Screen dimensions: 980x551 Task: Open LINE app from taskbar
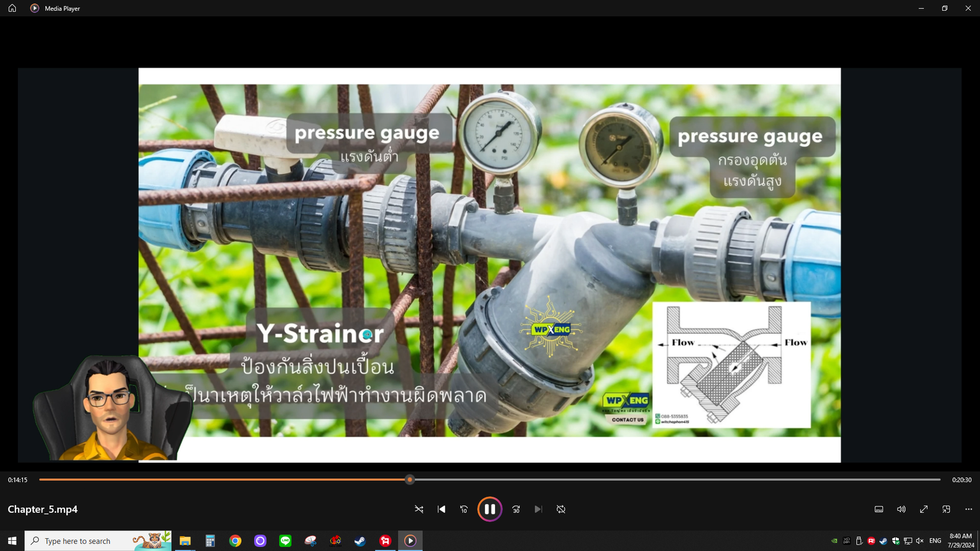(285, 541)
